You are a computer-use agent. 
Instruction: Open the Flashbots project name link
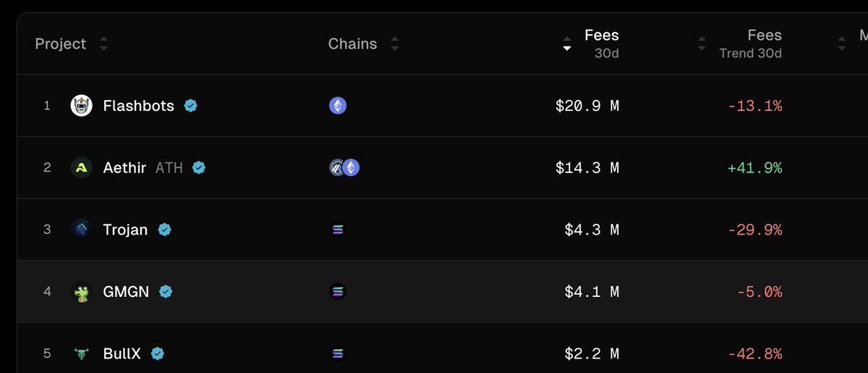click(x=139, y=106)
